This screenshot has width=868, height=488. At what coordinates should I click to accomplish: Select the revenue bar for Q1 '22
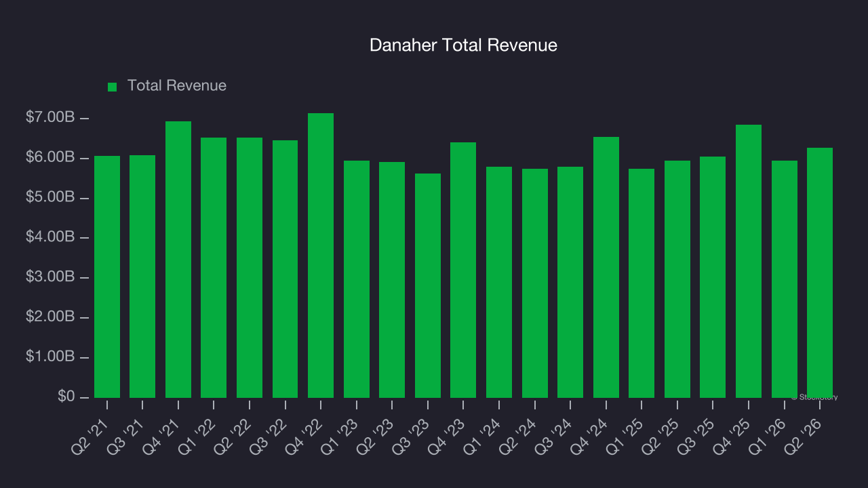[214, 268]
